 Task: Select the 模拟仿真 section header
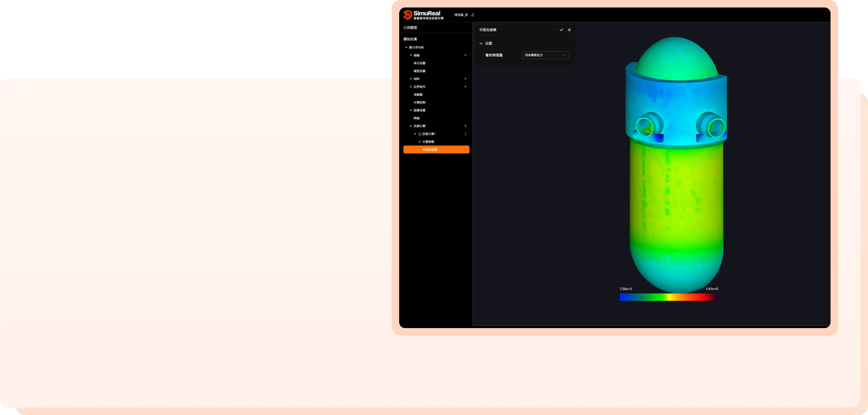click(410, 39)
